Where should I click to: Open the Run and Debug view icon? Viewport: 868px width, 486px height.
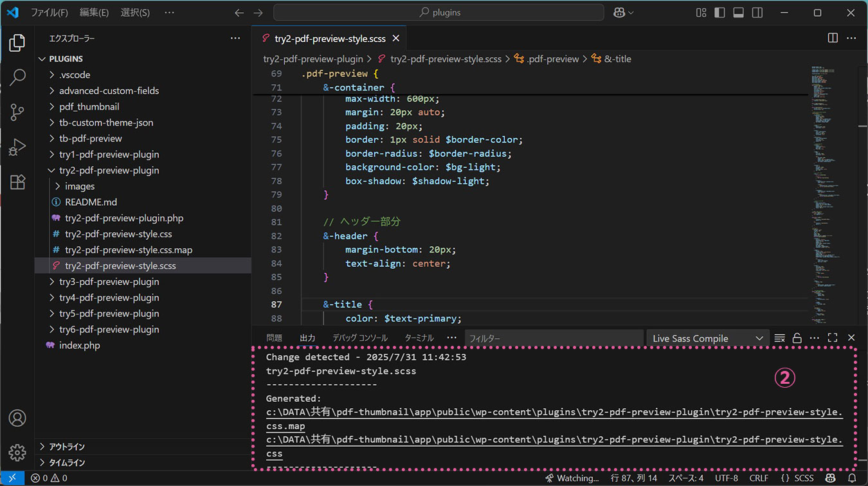point(17,147)
